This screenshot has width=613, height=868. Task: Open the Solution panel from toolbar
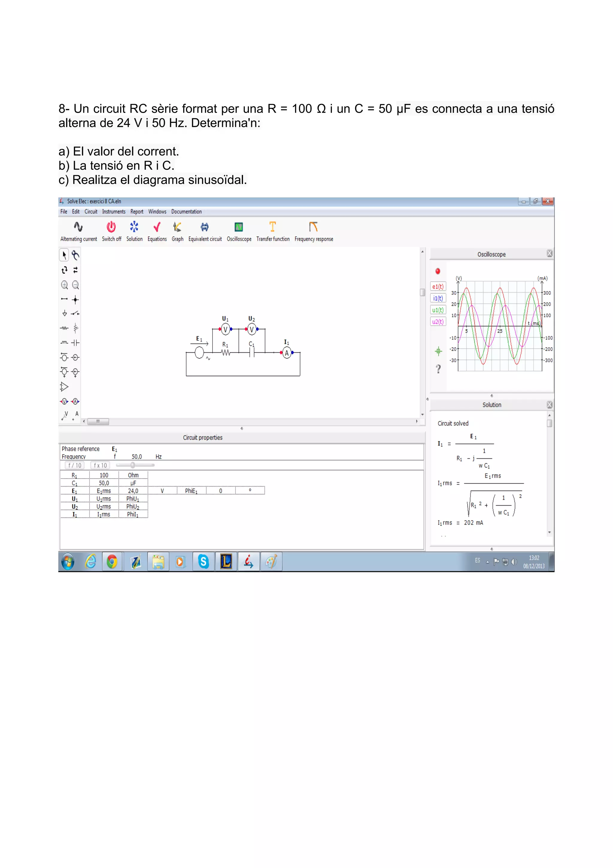(134, 231)
